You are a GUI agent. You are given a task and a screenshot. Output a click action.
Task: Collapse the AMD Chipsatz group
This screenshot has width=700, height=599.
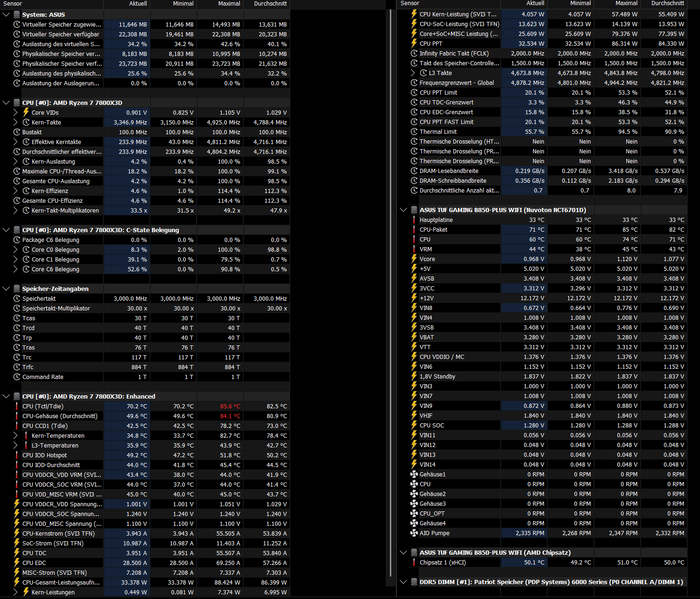(x=403, y=552)
